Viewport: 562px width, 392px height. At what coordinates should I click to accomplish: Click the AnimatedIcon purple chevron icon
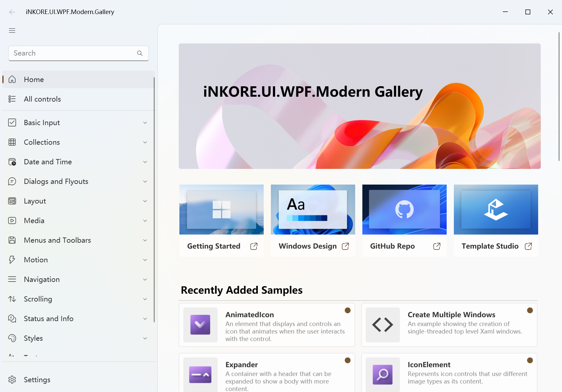pyautogui.click(x=200, y=325)
